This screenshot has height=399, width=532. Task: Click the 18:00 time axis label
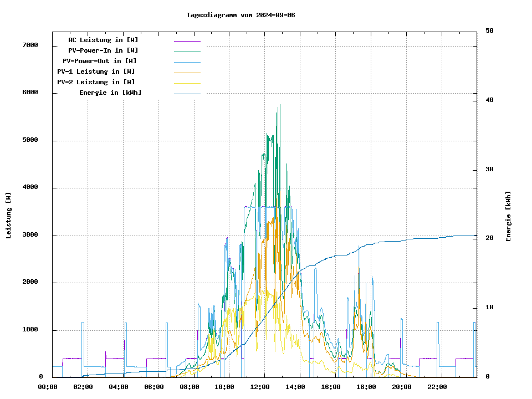coord(366,387)
